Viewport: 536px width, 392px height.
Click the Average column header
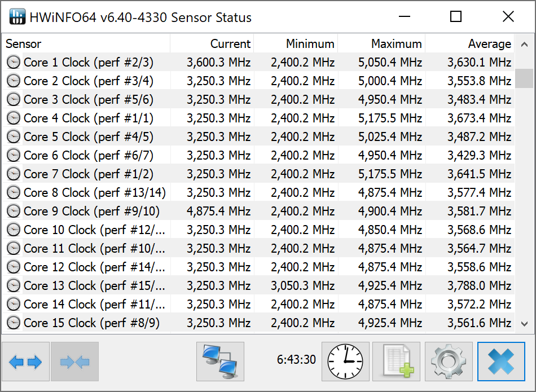pos(470,44)
